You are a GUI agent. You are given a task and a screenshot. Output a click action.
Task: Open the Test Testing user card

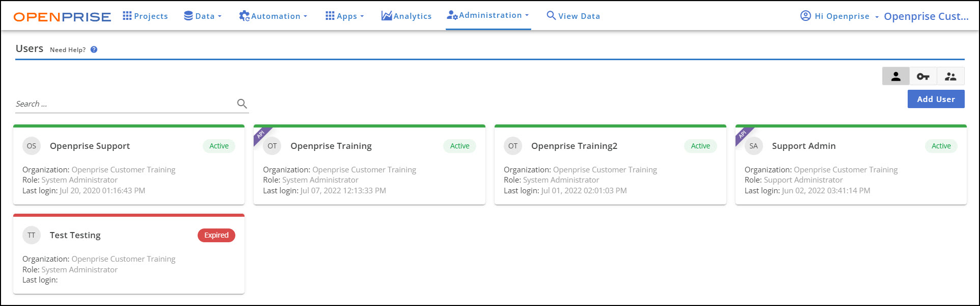click(129, 254)
